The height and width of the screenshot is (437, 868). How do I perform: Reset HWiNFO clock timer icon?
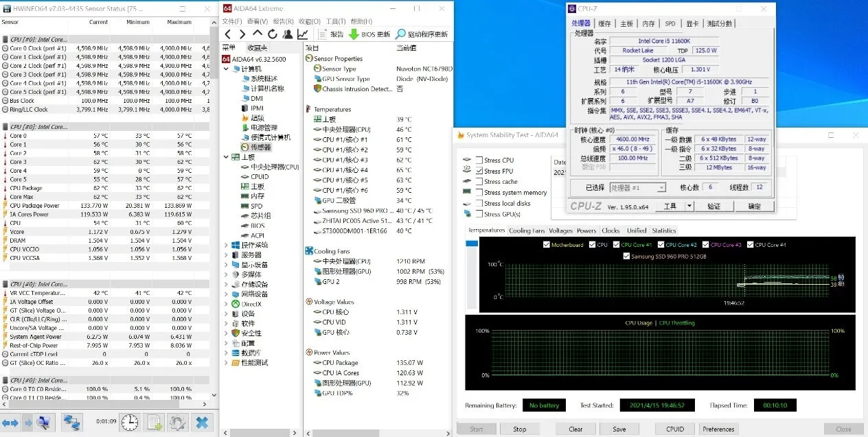pos(130,422)
